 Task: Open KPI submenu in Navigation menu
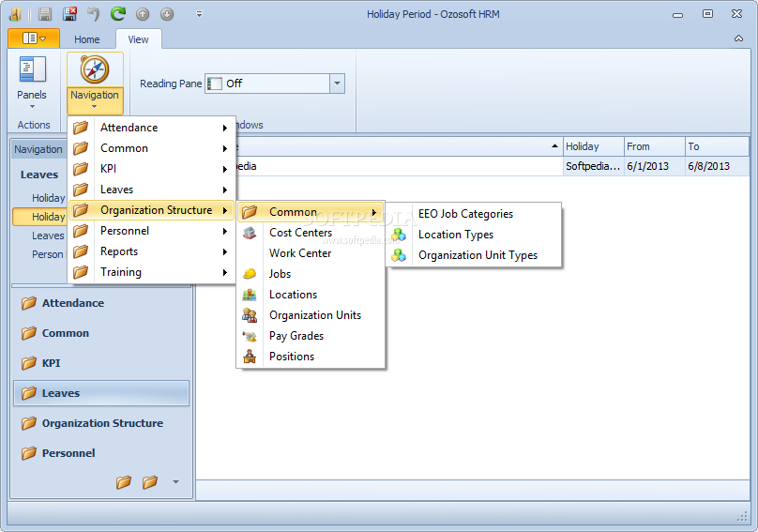151,169
